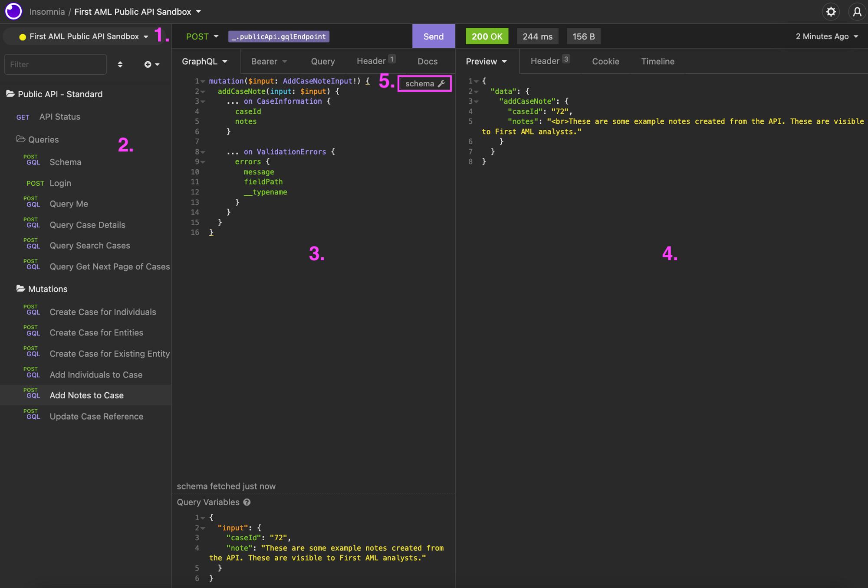Viewport: 868px width, 588px height.
Task: Click the Query Variables help icon
Action: (x=247, y=502)
